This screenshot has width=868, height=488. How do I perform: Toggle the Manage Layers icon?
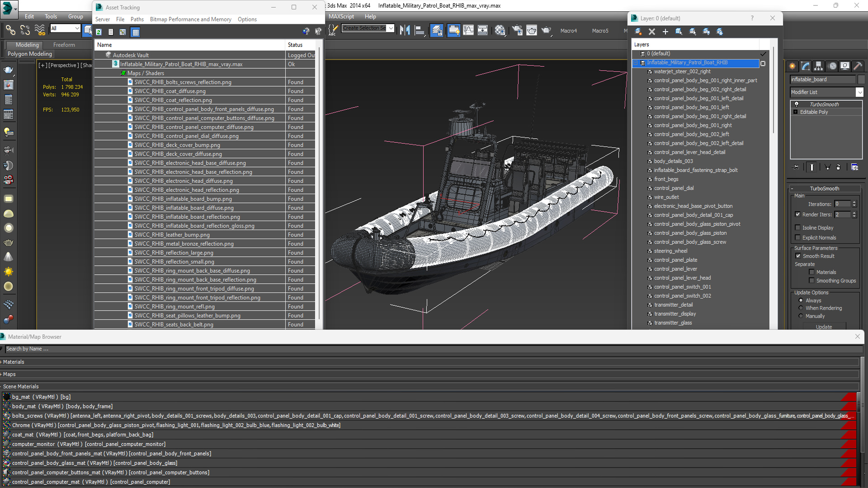coord(437,30)
